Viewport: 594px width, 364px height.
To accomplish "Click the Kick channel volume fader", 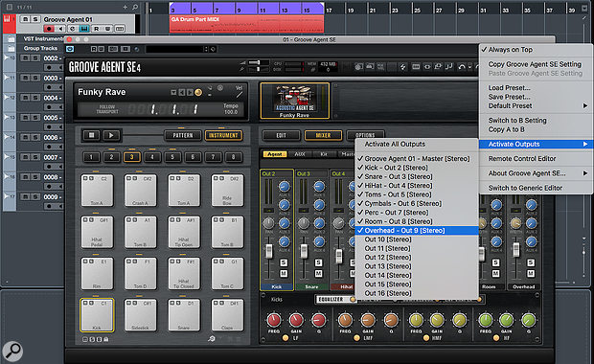I will [269, 252].
